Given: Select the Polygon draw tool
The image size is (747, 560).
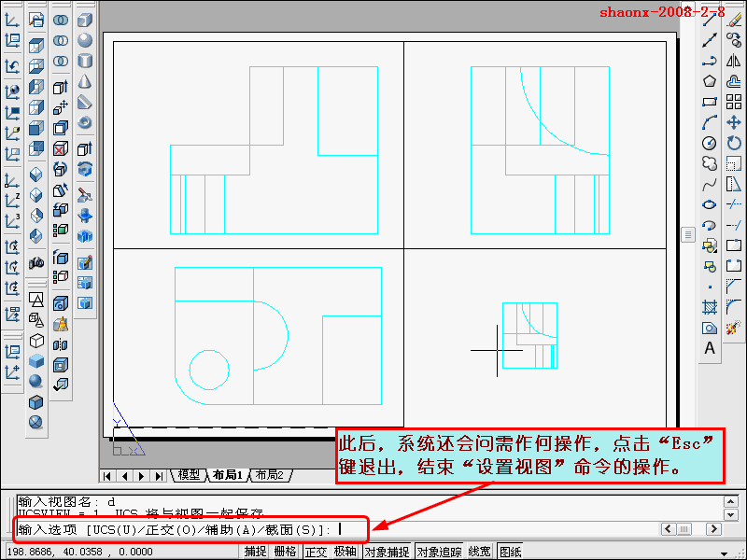Looking at the screenshot, I should pos(710,81).
